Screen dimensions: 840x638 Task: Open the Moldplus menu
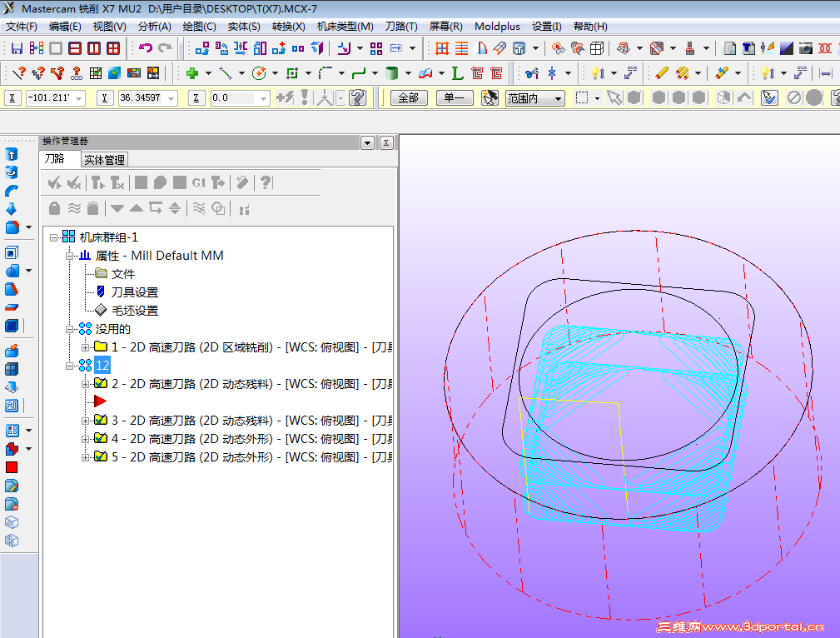[x=497, y=27]
